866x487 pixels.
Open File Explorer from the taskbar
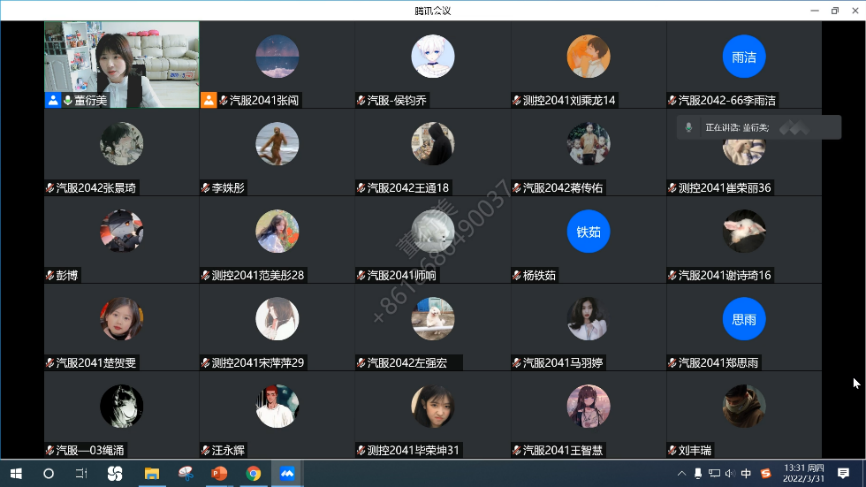click(x=152, y=473)
